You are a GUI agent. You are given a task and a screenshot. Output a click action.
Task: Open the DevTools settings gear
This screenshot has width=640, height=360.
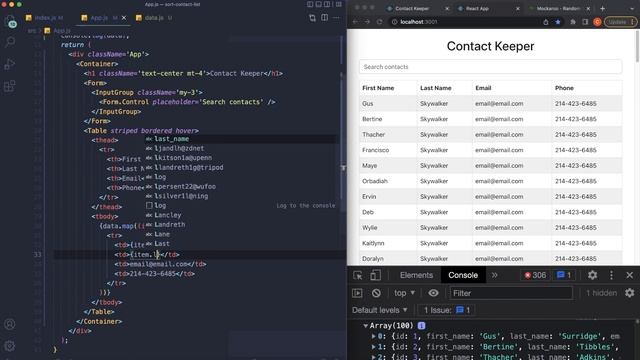click(x=593, y=276)
